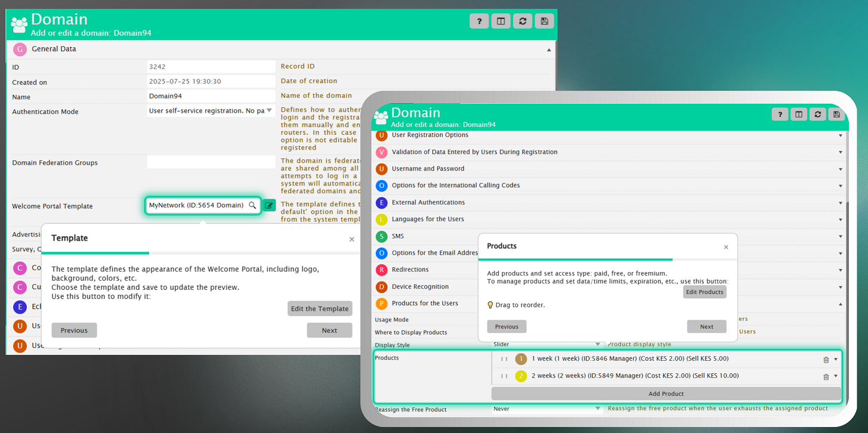Click Next in the Products popup

tap(706, 326)
